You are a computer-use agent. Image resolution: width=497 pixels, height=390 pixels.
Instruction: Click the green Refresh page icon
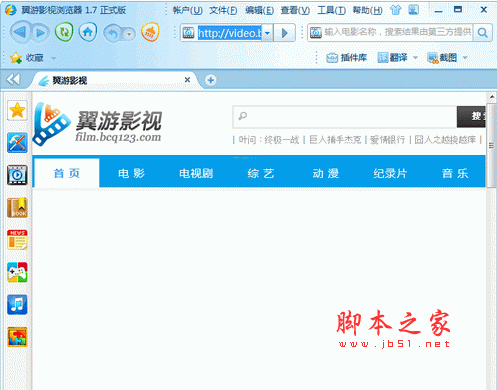click(64, 32)
